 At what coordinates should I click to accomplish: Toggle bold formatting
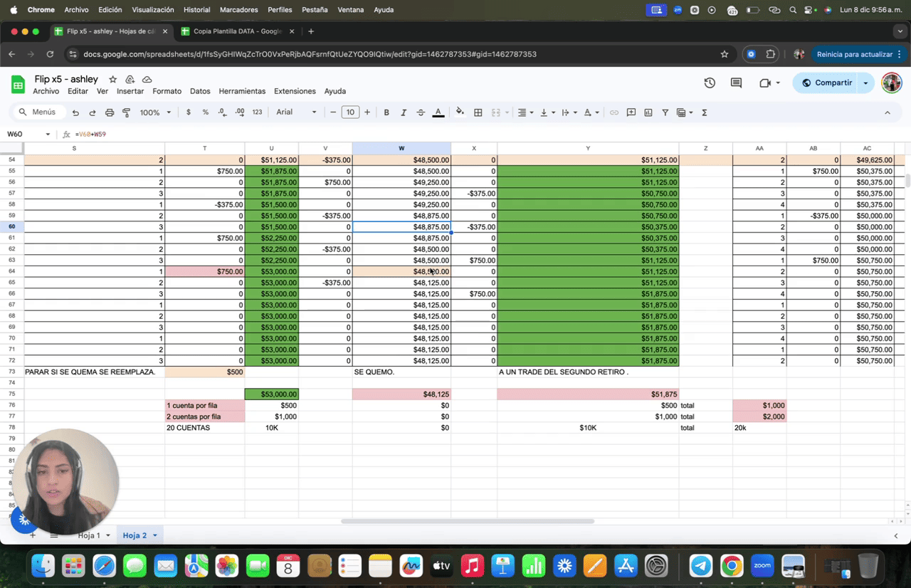[386, 112]
